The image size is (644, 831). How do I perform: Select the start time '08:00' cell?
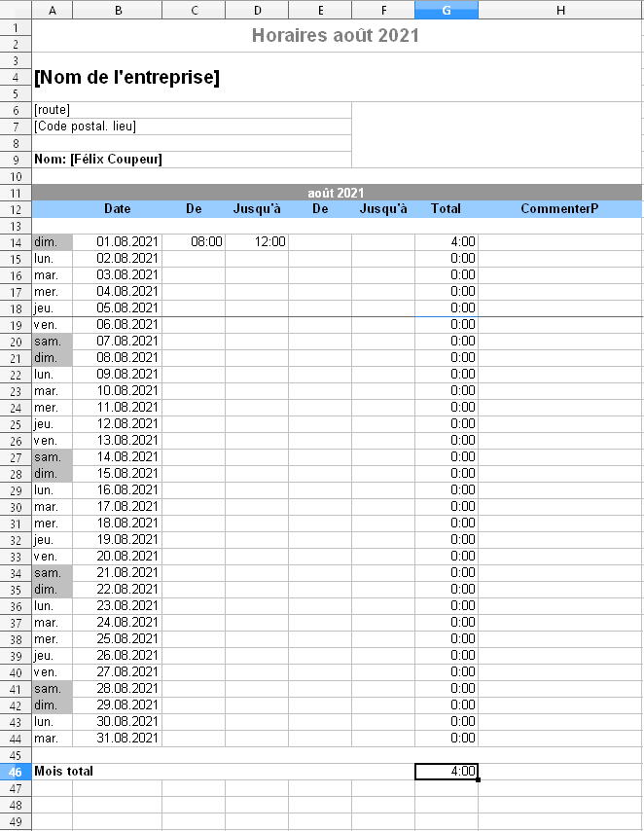(194, 242)
